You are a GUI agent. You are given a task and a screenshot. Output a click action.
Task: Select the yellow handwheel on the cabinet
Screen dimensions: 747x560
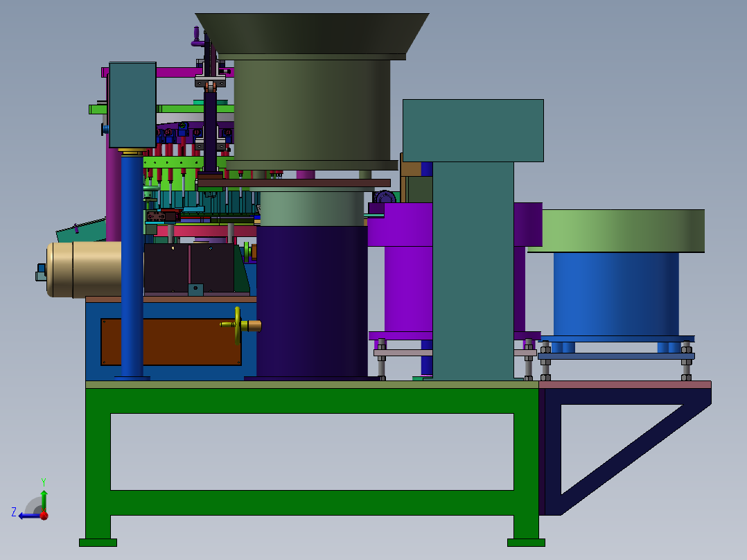click(x=238, y=326)
